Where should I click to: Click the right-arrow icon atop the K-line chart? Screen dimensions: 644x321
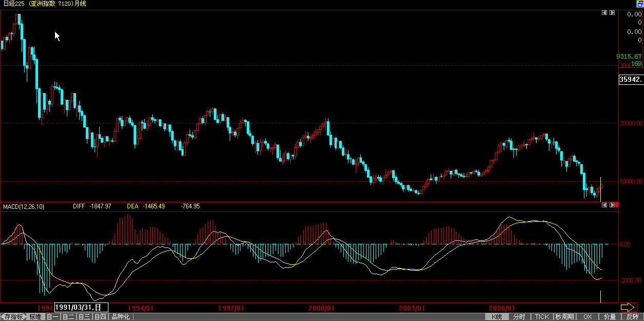tap(612, 12)
